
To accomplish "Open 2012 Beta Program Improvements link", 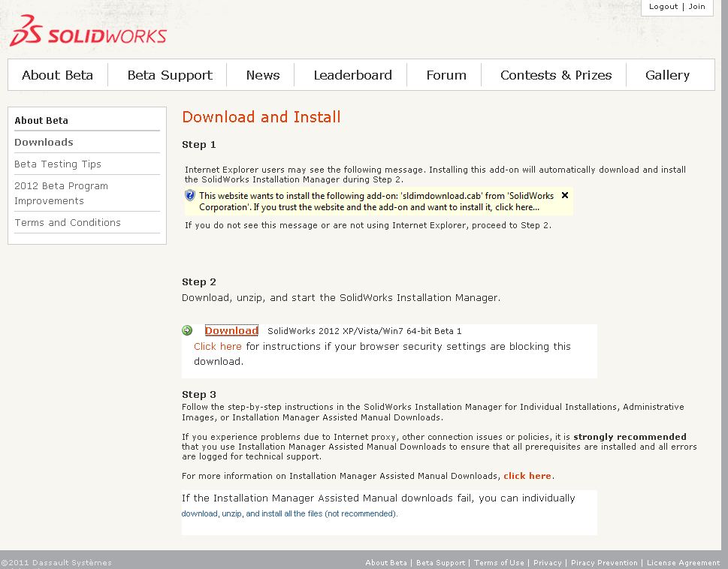I will tap(61, 194).
